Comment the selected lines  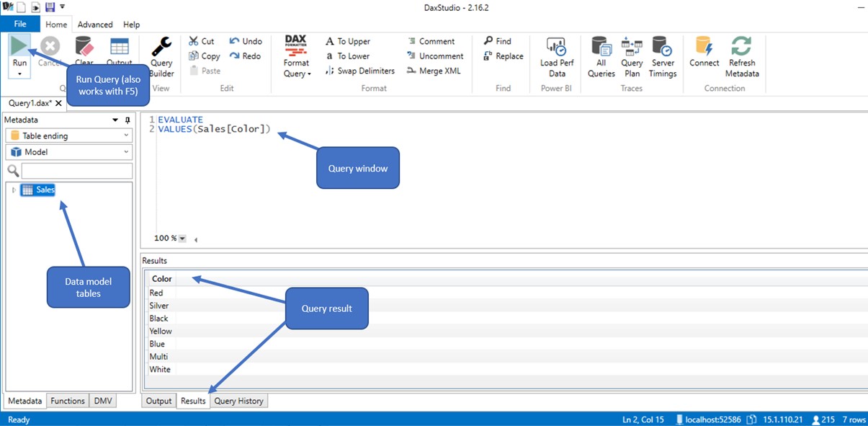pos(431,41)
